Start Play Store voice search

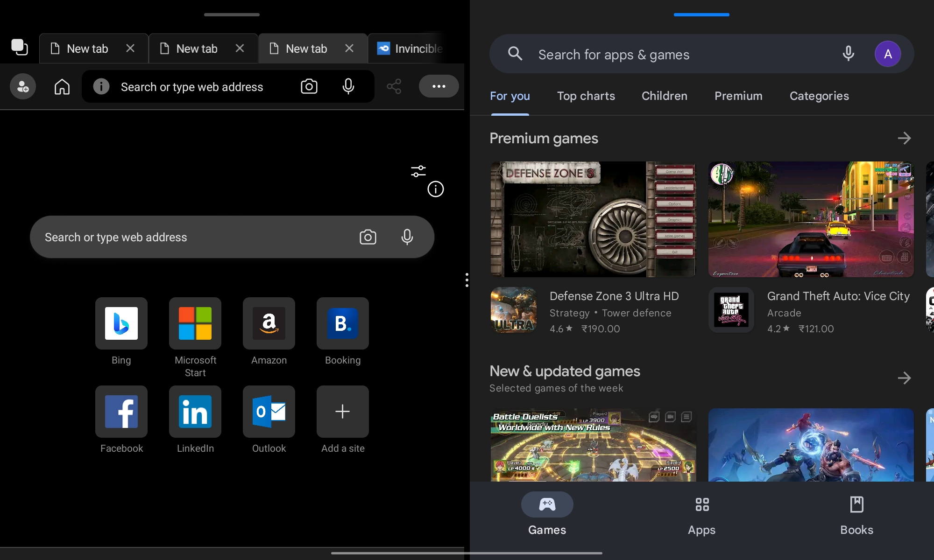coord(849,54)
